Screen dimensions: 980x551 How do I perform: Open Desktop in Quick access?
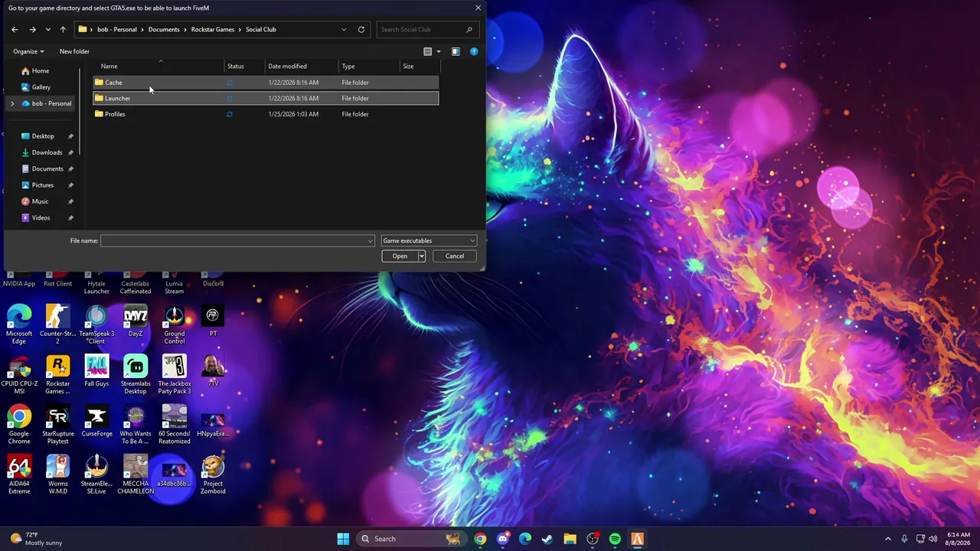pyautogui.click(x=43, y=136)
